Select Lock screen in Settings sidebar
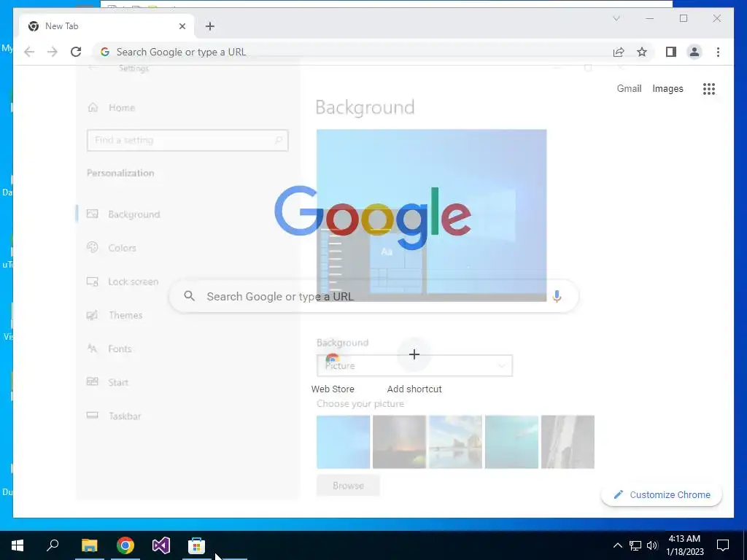The image size is (747, 560). coord(133,282)
